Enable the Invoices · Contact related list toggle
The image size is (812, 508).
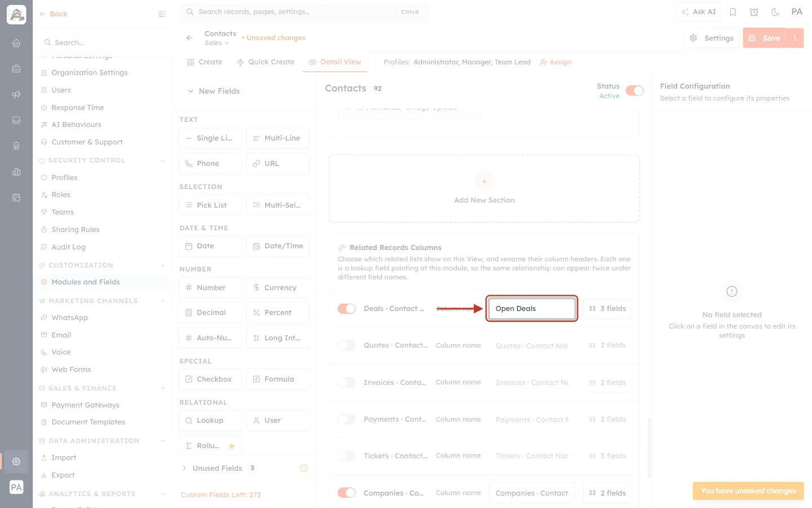347,383
